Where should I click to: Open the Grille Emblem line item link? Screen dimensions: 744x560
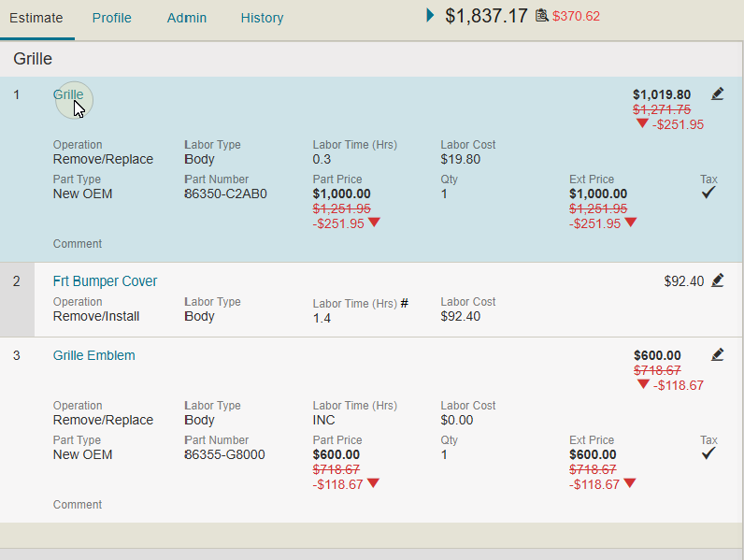(x=93, y=355)
